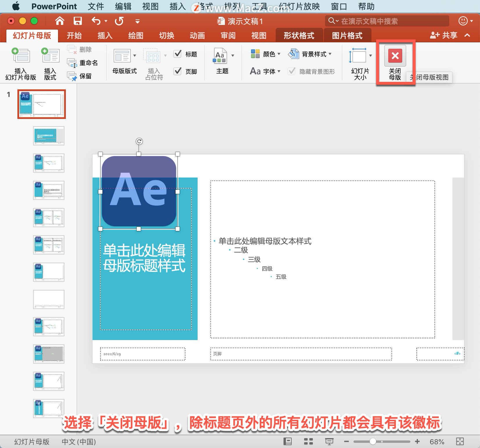480x448 pixels.
Task: Expand the Themes dropdown arrow
Action: tap(233, 55)
